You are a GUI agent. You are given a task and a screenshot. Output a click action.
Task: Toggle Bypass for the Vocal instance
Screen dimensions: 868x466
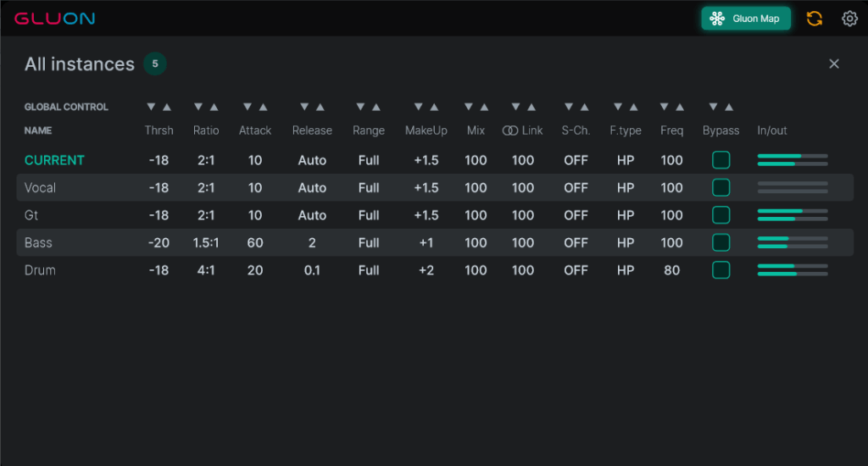tap(721, 187)
